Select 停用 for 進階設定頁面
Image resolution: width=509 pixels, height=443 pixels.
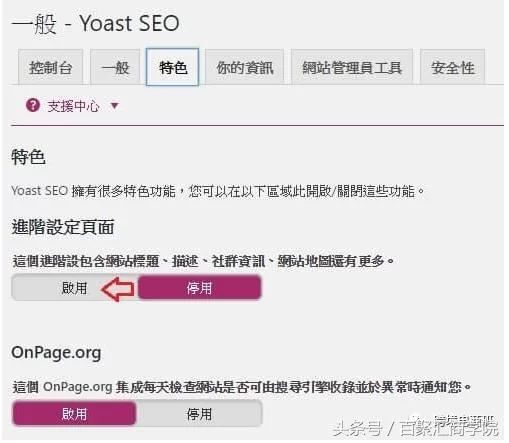(199, 288)
